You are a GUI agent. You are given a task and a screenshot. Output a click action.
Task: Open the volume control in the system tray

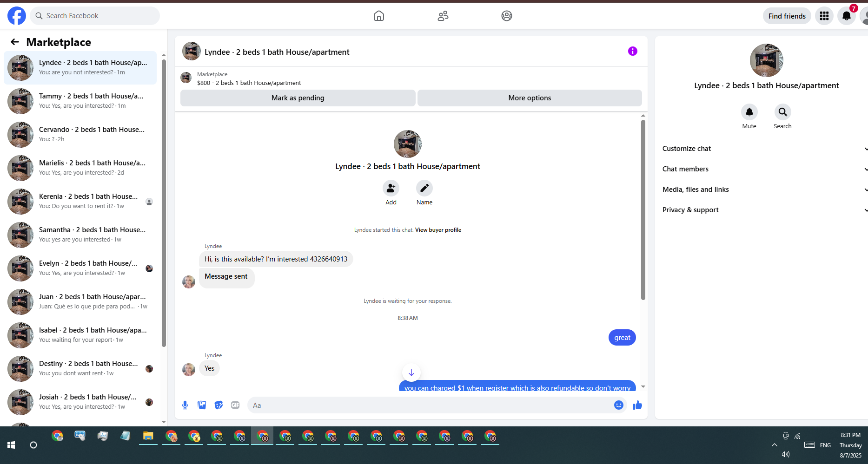(786, 454)
